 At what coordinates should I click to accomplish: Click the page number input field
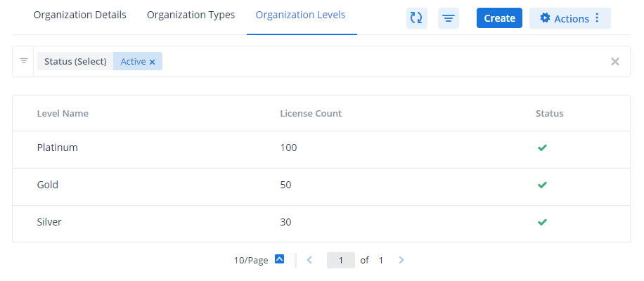341,260
